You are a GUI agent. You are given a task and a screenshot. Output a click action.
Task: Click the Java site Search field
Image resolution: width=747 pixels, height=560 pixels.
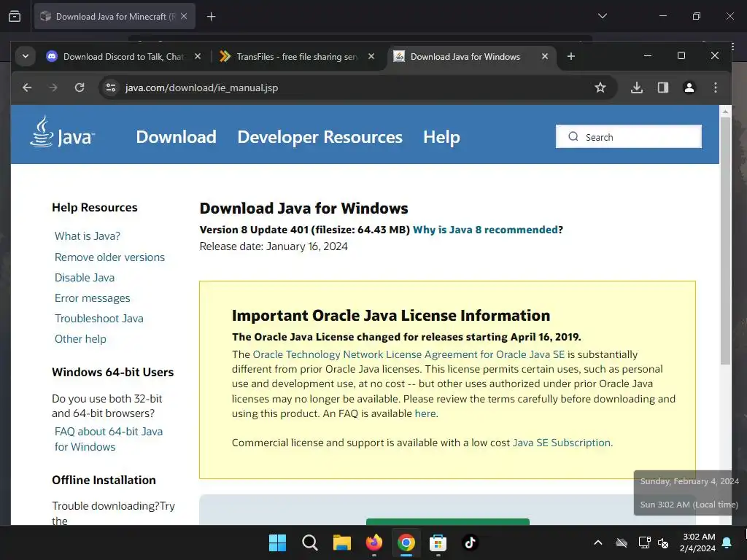[628, 136]
